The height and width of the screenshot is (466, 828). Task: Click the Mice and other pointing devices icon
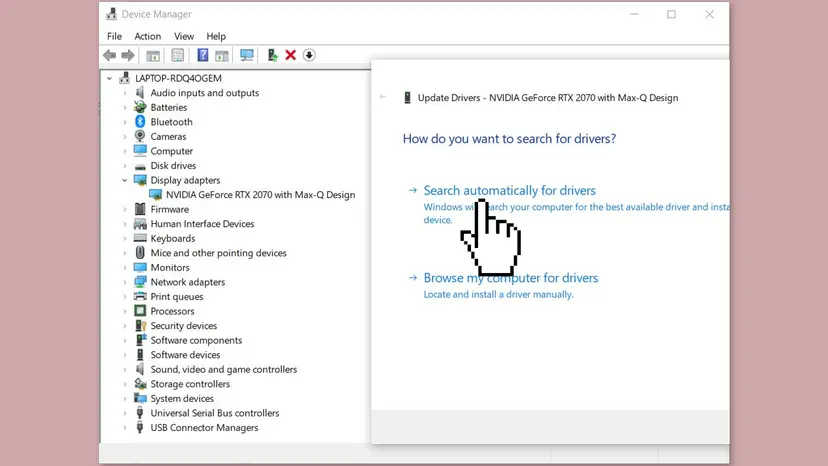click(140, 253)
